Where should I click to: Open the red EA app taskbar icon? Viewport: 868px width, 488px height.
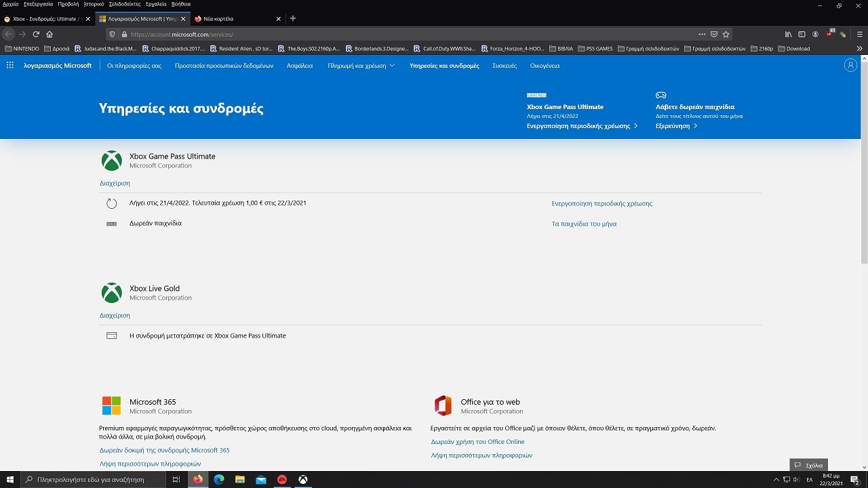coord(282,479)
